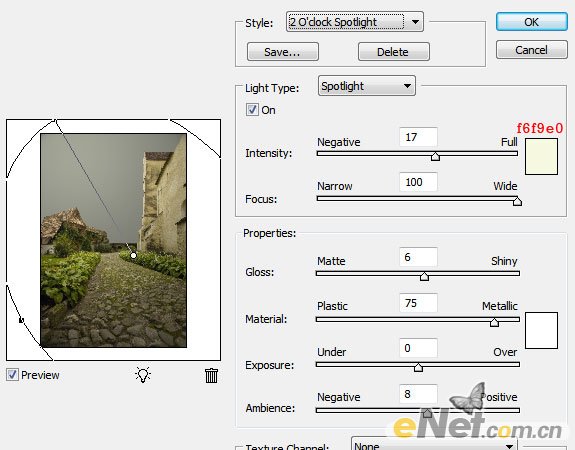
Task: Click the Gloss value input field
Action: point(418,257)
